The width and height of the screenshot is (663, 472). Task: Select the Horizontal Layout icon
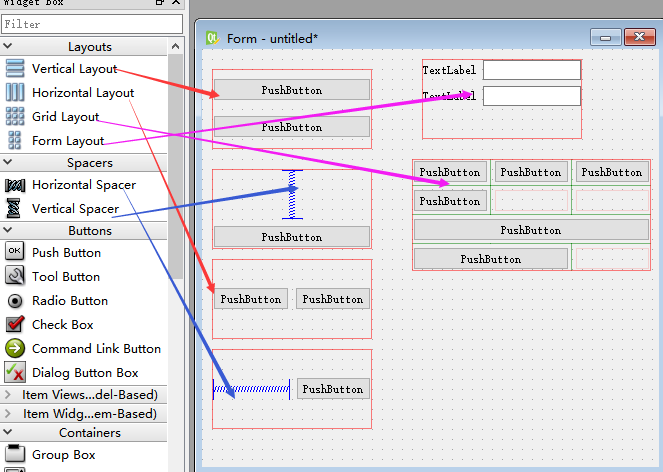tap(15, 93)
